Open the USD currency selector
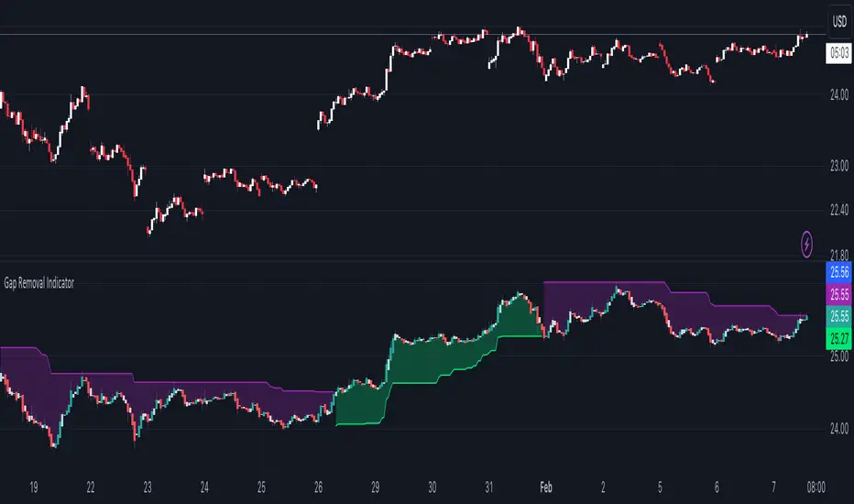The height and width of the screenshot is (504, 854). click(839, 22)
